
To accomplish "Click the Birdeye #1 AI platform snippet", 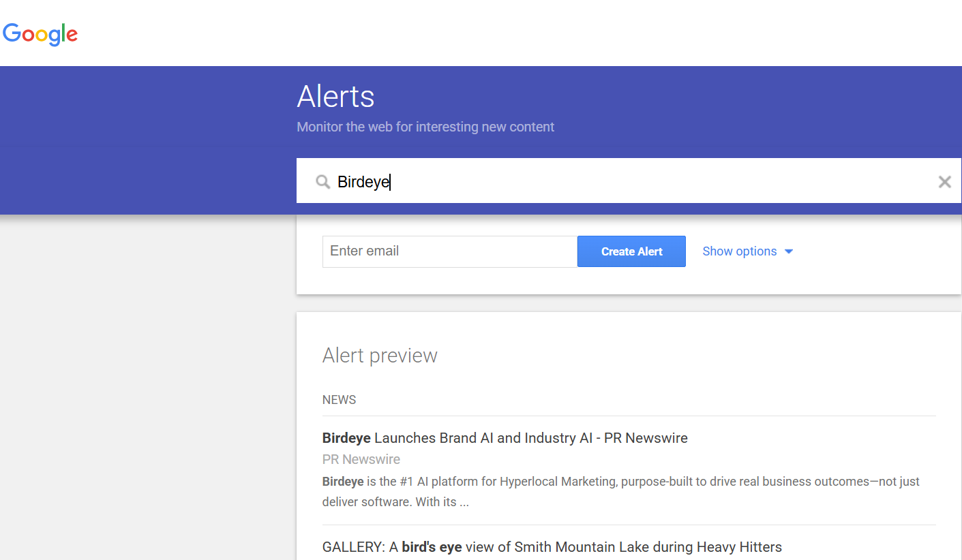I will [x=621, y=492].
